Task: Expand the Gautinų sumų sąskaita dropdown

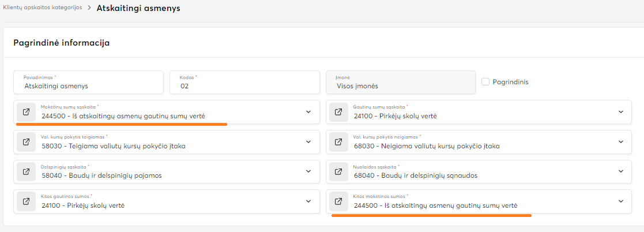Action: point(621,112)
